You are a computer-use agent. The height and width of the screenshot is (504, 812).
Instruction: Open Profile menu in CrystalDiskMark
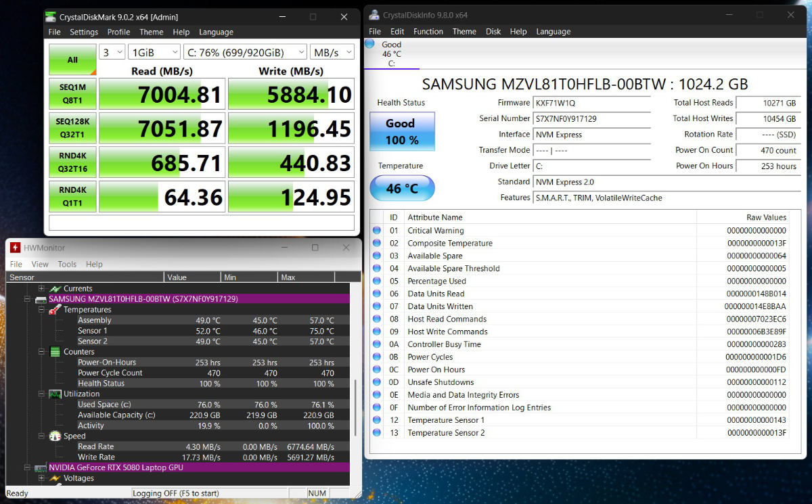point(118,32)
